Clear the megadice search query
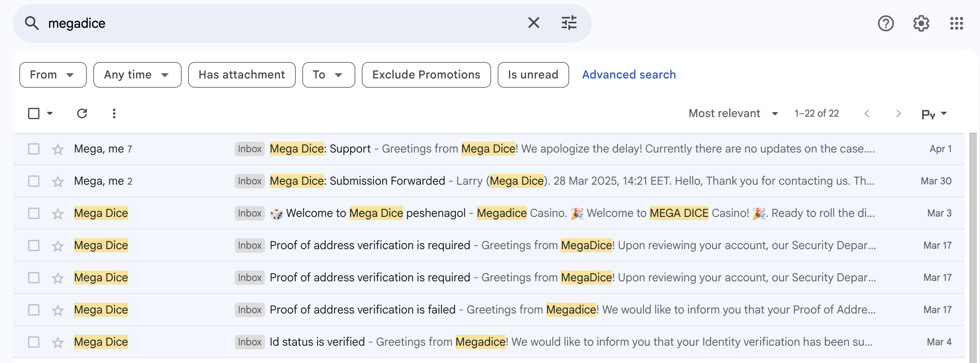The image size is (980, 363). 533,23
